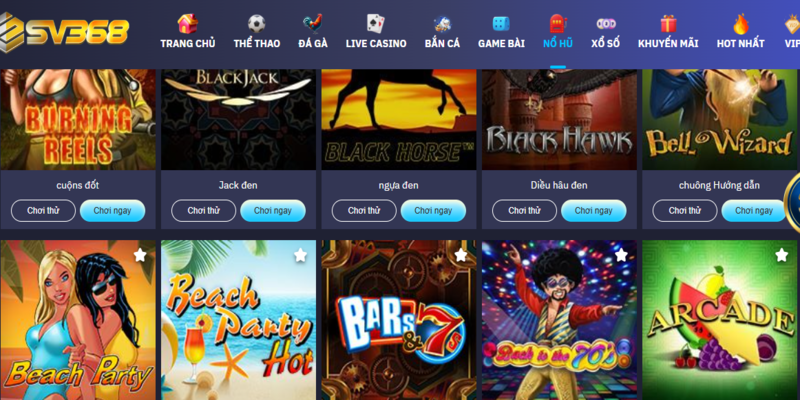
Task: Toggle favorite star on Beach Party Hot
Action: point(301,256)
